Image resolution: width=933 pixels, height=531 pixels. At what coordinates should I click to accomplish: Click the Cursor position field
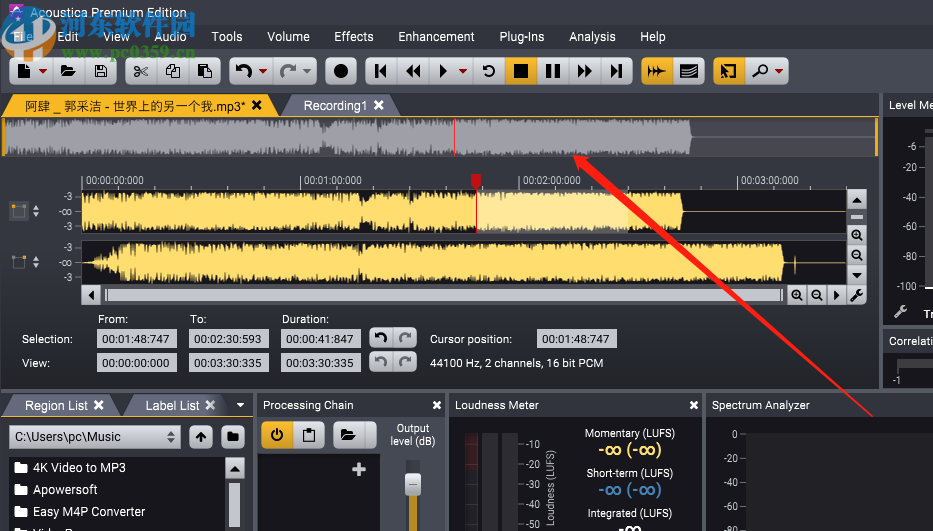point(577,339)
